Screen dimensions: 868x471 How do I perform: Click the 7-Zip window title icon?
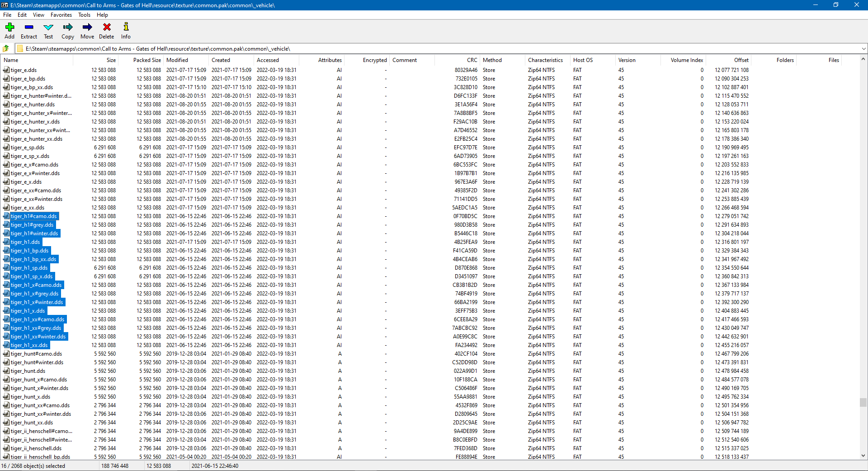[5, 5]
